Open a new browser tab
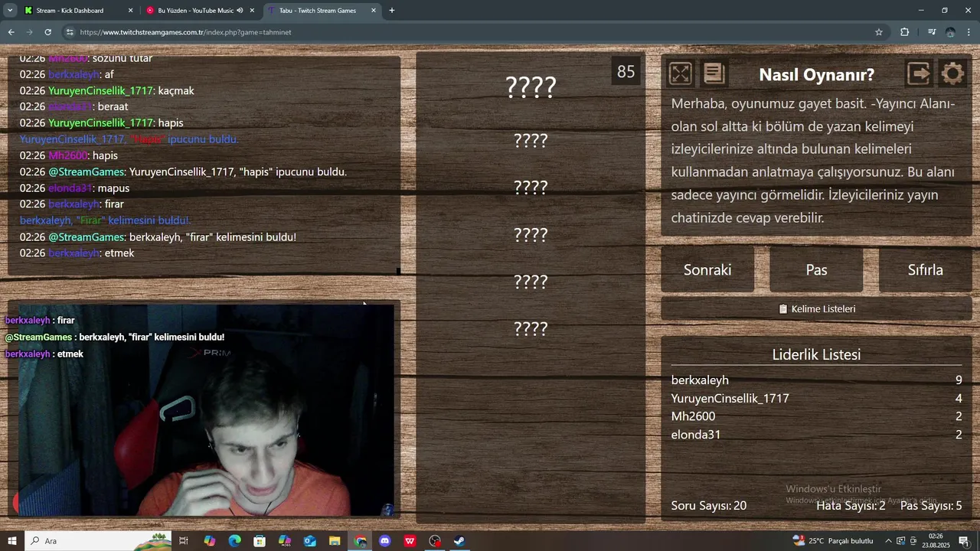Screen dimensions: 980x551 tap(392, 11)
